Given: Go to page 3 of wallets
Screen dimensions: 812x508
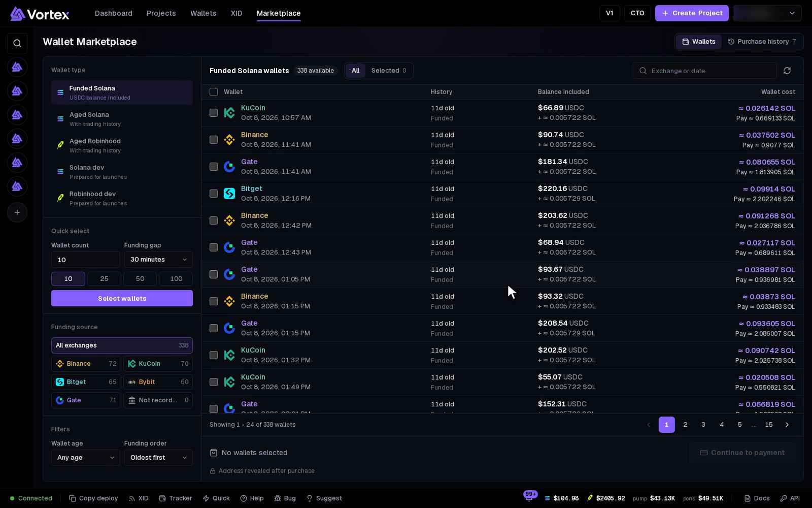Looking at the screenshot, I should (x=703, y=425).
